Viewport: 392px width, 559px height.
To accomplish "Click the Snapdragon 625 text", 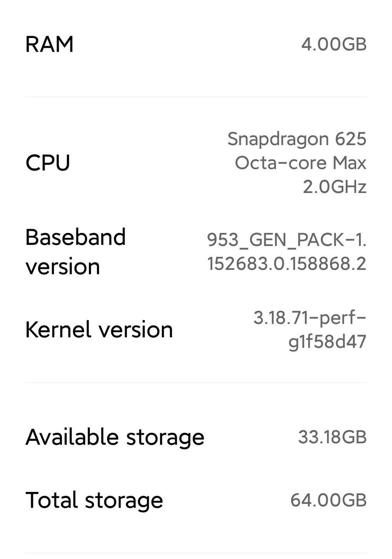I will click(297, 139).
